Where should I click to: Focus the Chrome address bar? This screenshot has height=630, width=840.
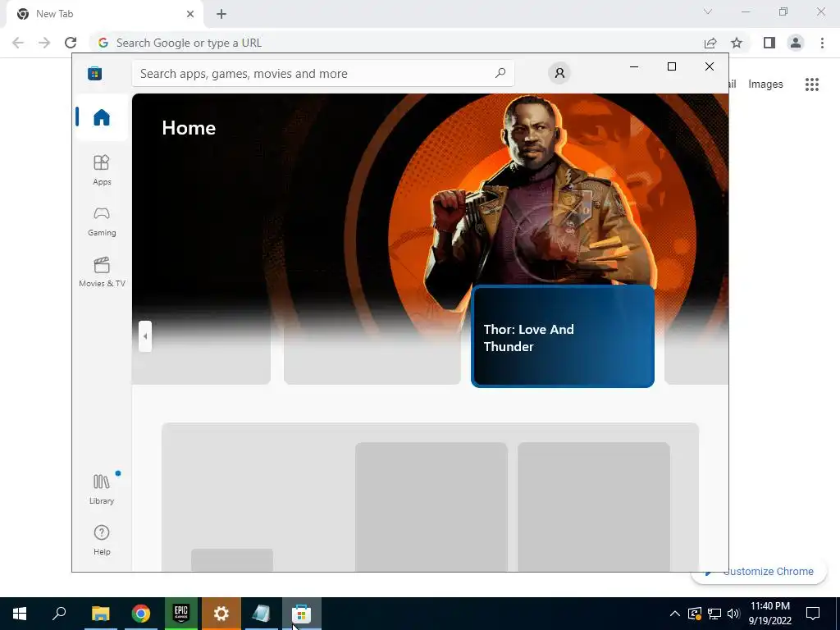396,43
